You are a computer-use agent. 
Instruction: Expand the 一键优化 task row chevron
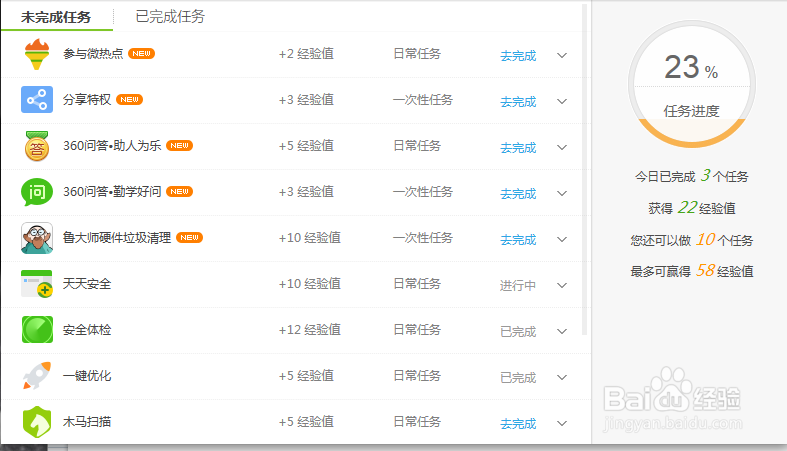pos(562,377)
